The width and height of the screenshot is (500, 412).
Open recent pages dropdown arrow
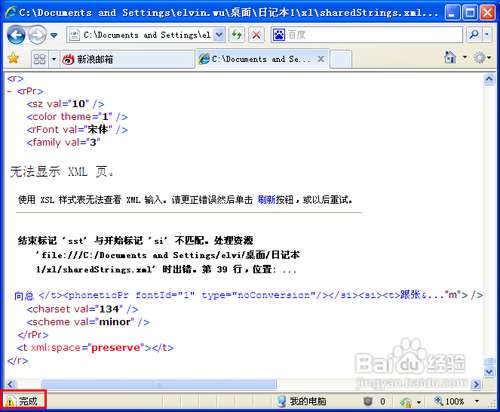click(54, 35)
